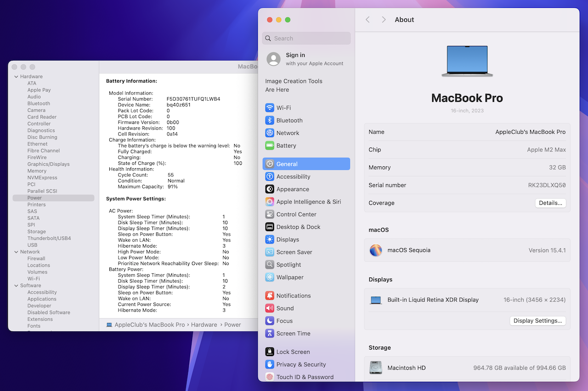This screenshot has height=391, width=588.
Task: Open Display Settings... button
Action: coord(537,321)
